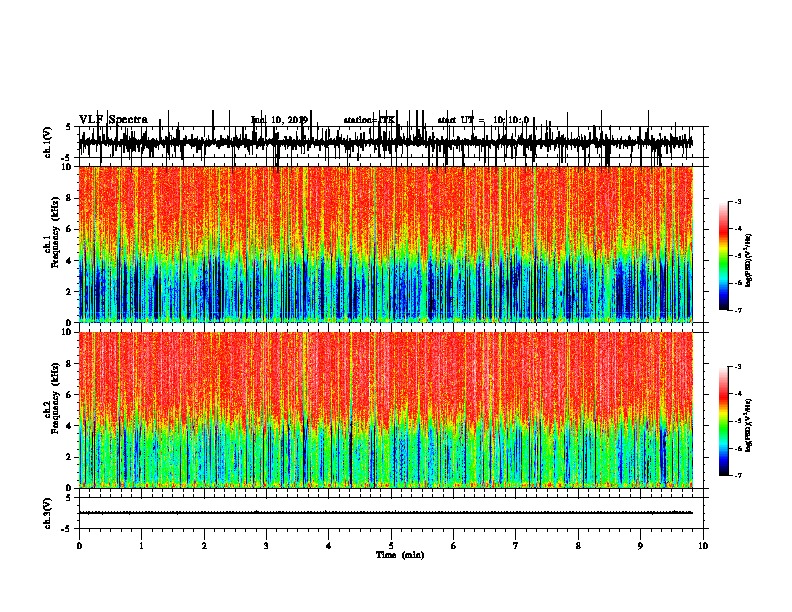The height and width of the screenshot is (612, 792).
Task: Click the "Time (min)" x-axis label
Action: pyautogui.click(x=400, y=555)
